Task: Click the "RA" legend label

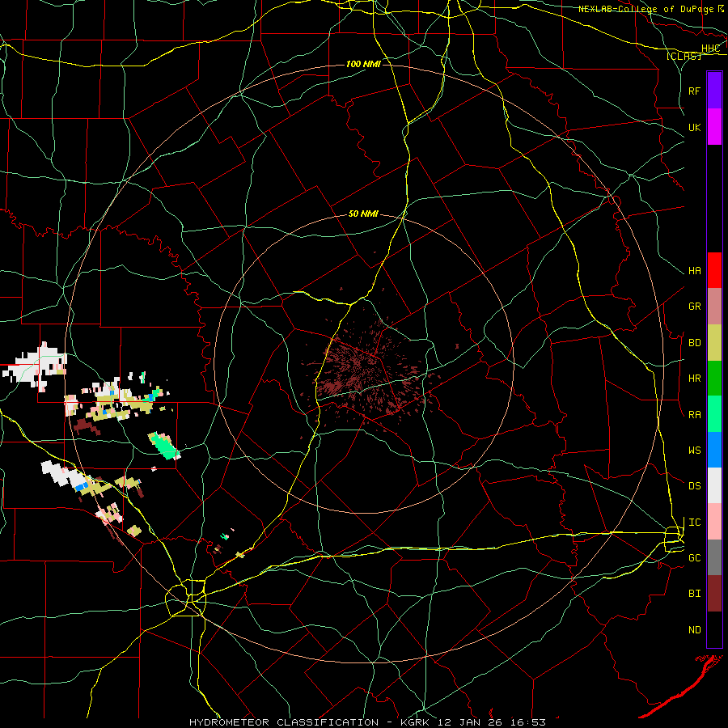Action: tap(694, 415)
